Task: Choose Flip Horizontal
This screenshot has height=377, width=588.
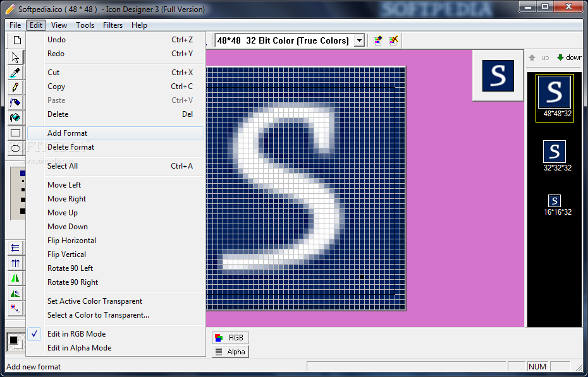Action: (116, 241)
